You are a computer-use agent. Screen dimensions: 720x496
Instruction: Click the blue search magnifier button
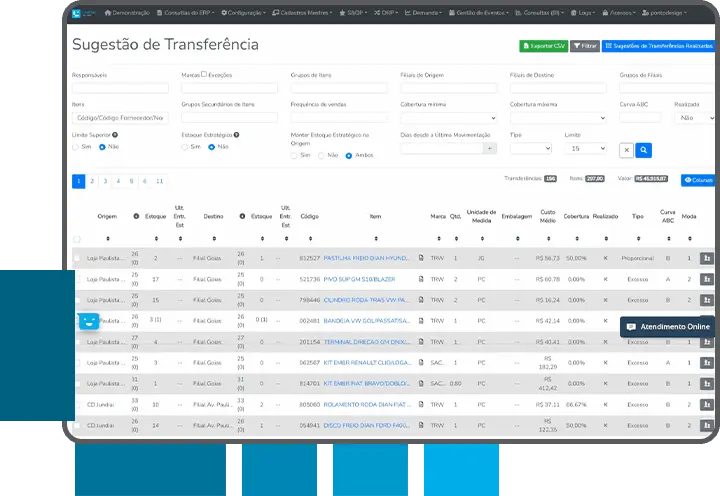644,150
